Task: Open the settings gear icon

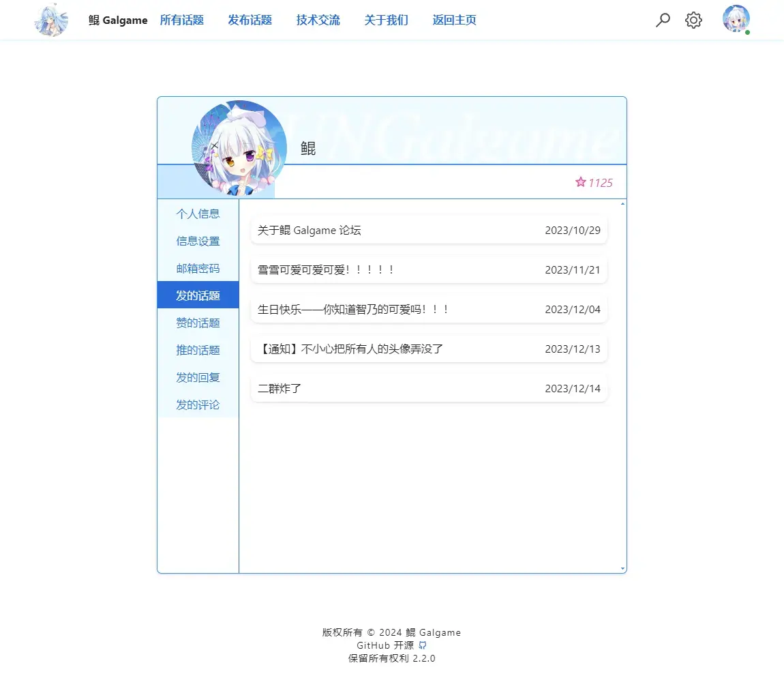Action: click(693, 20)
